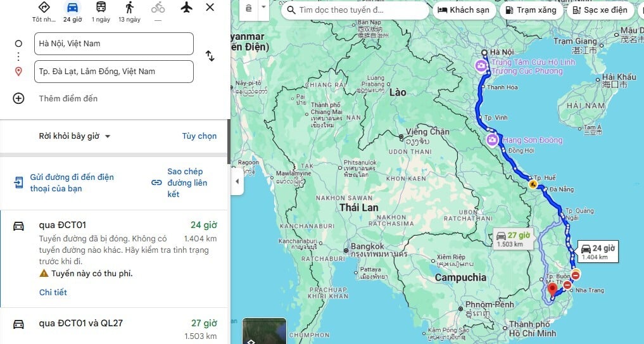Click 'Chi tiết' for route details
The width and height of the screenshot is (644, 344).
click(53, 292)
